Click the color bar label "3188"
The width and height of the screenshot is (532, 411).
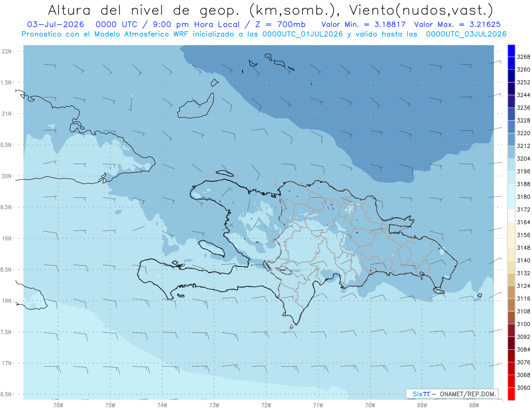pyautogui.click(x=523, y=184)
